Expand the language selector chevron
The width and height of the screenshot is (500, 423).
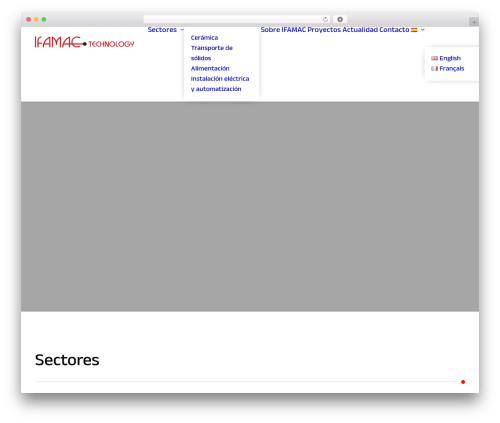[x=422, y=30]
